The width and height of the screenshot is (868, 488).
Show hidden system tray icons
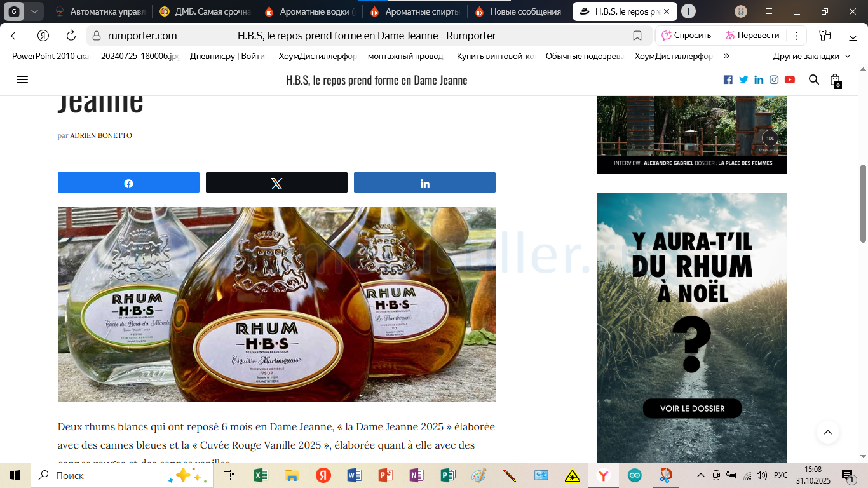pyautogui.click(x=701, y=475)
